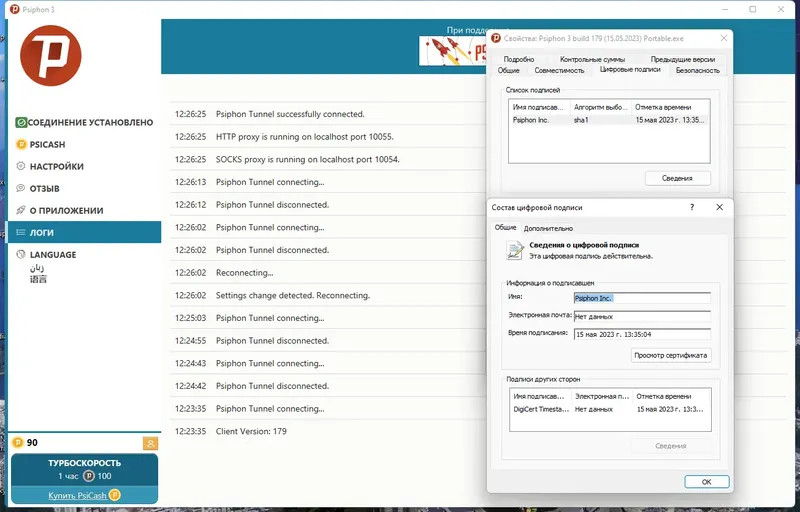The image size is (800, 512).
Task: Open ОТЗЫВ feedback section
Action: tap(44, 188)
